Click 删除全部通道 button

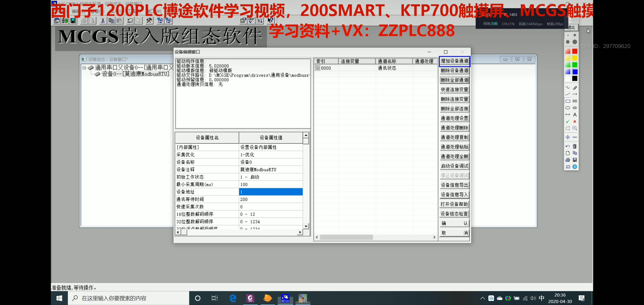454,80
